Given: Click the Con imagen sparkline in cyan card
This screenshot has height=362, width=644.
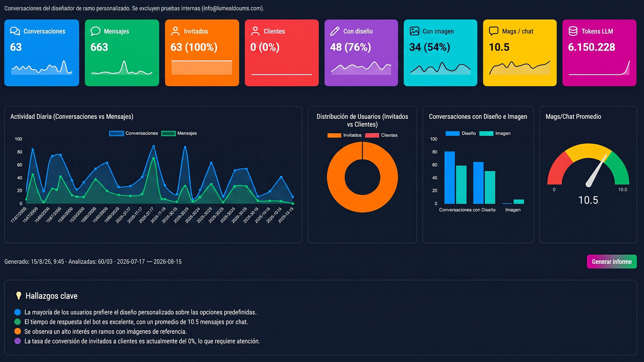Looking at the screenshot, I should coord(440,68).
